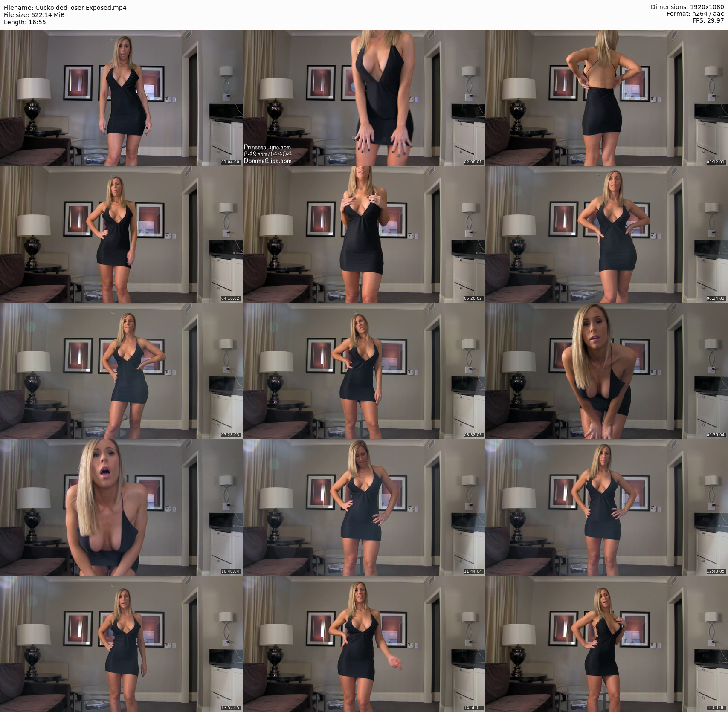Viewport: 728px width, 712px height.
Task: Select the thumbnail marked 14:56.05
Action: click(364, 644)
